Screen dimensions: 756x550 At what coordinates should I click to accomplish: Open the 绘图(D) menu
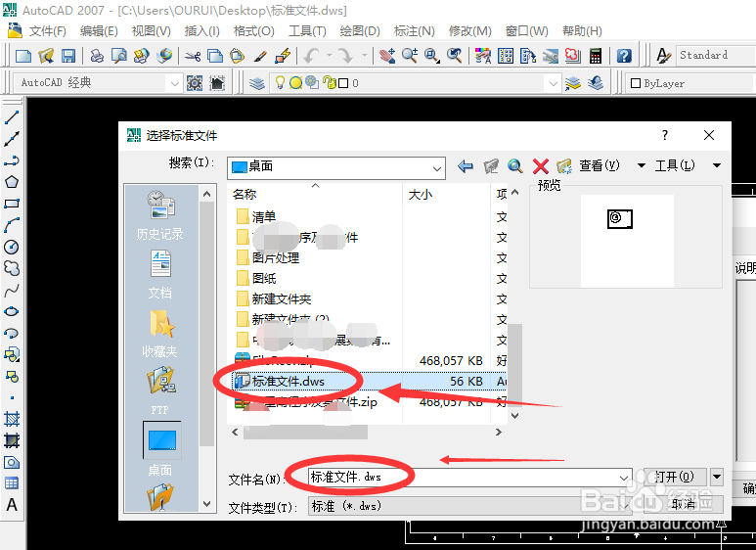click(x=360, y=31)
